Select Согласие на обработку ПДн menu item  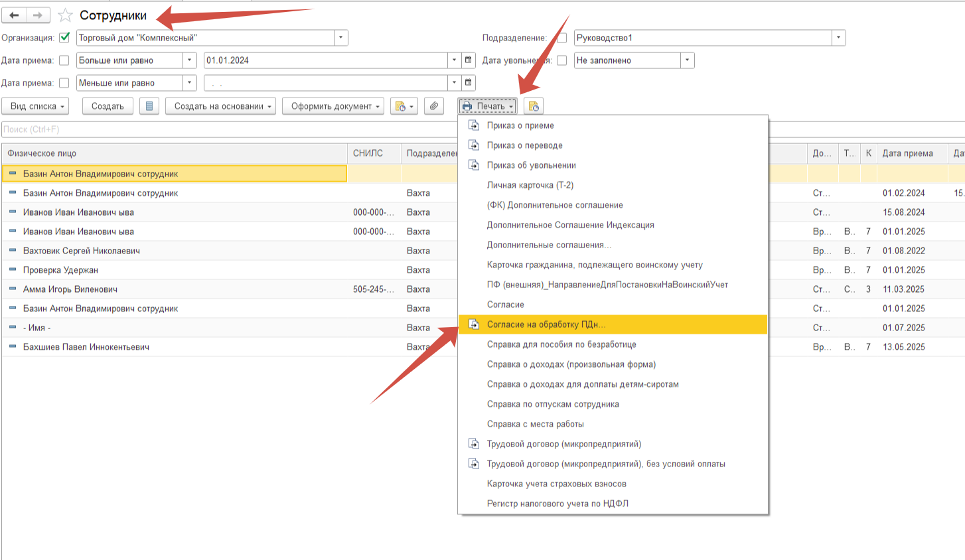point(546,324)
